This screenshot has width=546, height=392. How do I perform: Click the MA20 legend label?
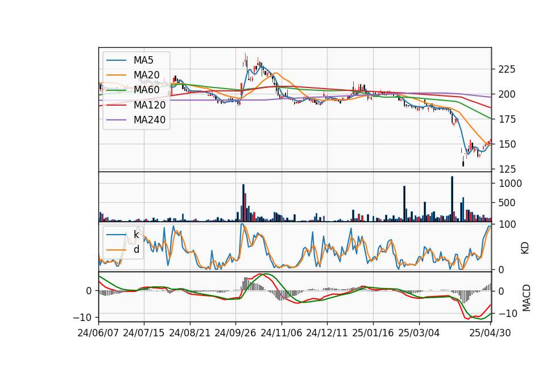pos(146,75)
